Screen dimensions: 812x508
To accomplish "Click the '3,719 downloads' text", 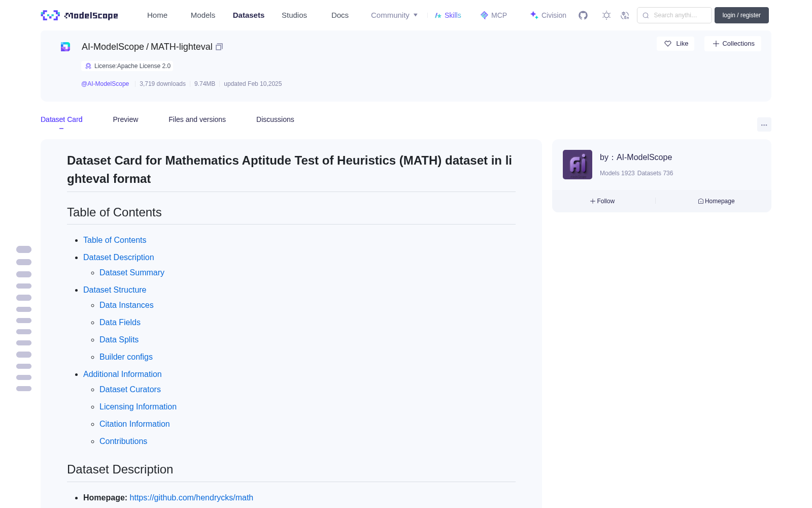I will [x=162, y=84].
